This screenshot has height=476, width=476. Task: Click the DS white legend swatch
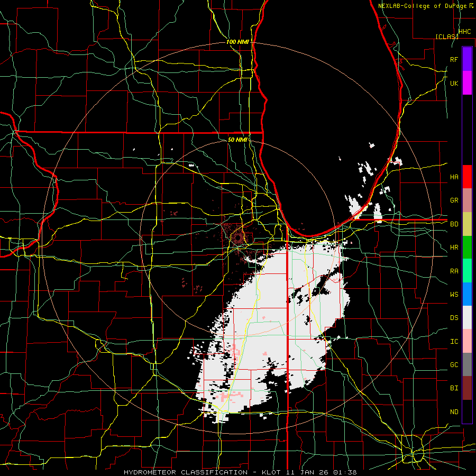coord(467,317)
